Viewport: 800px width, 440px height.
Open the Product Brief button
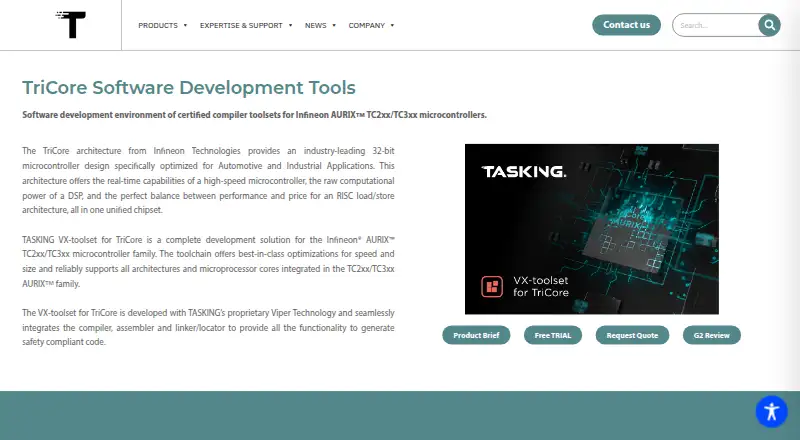tap(476, 335)
